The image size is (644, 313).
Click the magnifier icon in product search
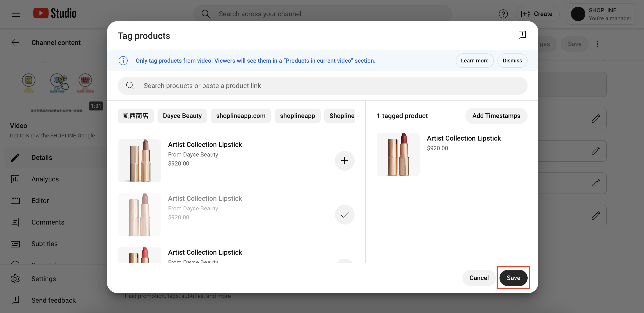(x=130, y=86)
